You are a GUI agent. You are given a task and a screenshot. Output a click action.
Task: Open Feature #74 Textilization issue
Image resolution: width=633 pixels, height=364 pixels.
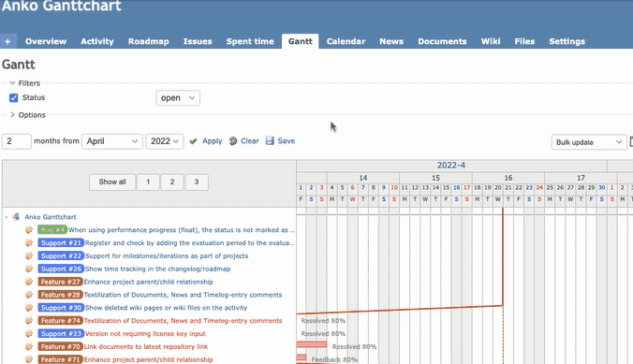183,321
